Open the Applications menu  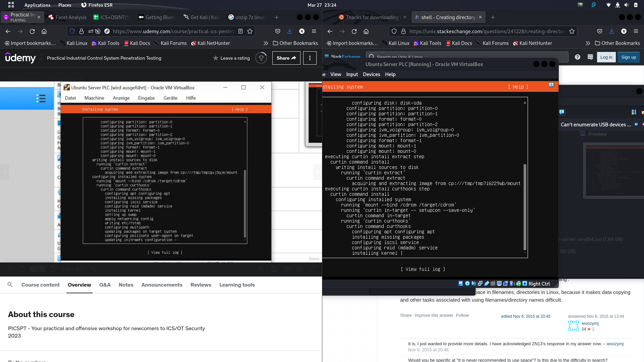point(37,5)
